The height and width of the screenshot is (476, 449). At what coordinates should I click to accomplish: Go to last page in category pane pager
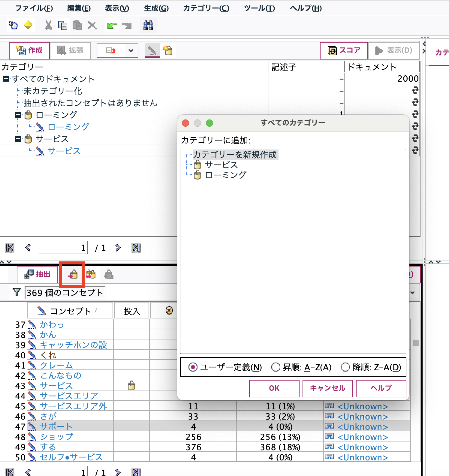(136, 248)
